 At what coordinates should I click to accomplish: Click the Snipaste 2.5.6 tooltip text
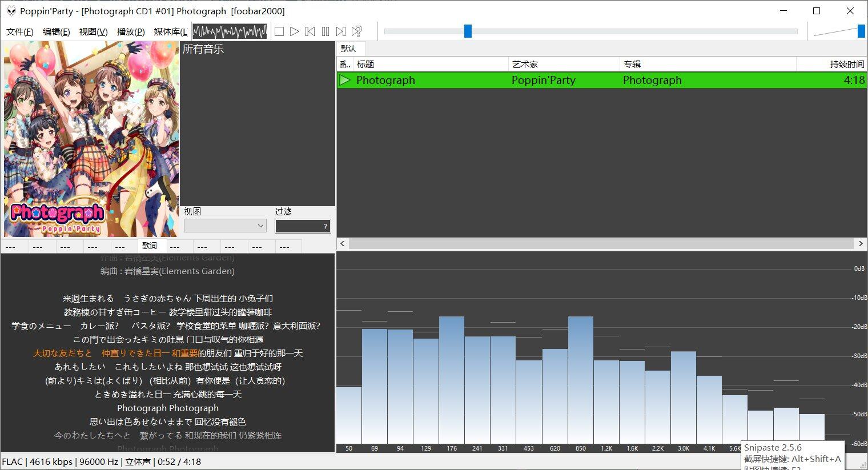coord(773,448)
